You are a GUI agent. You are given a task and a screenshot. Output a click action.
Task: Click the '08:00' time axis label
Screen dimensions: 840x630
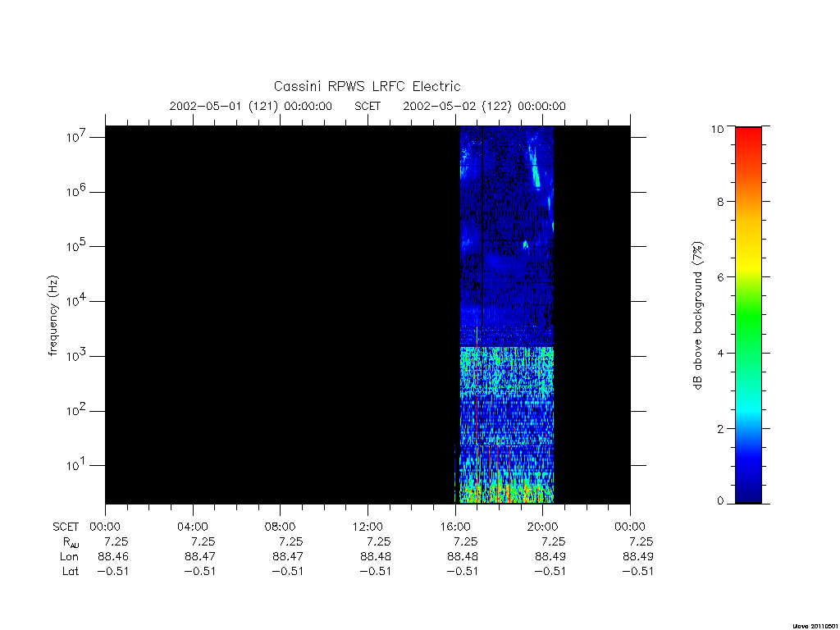tap(281, 527)
